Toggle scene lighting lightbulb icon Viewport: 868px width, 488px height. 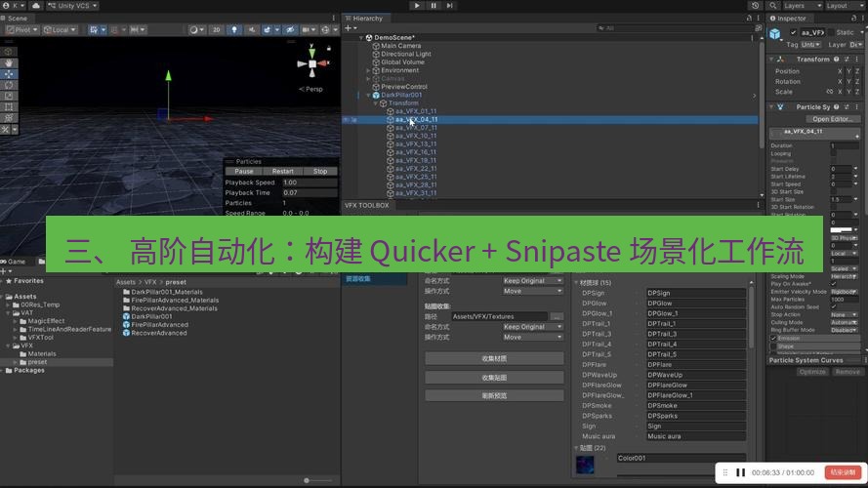(234, 30)
